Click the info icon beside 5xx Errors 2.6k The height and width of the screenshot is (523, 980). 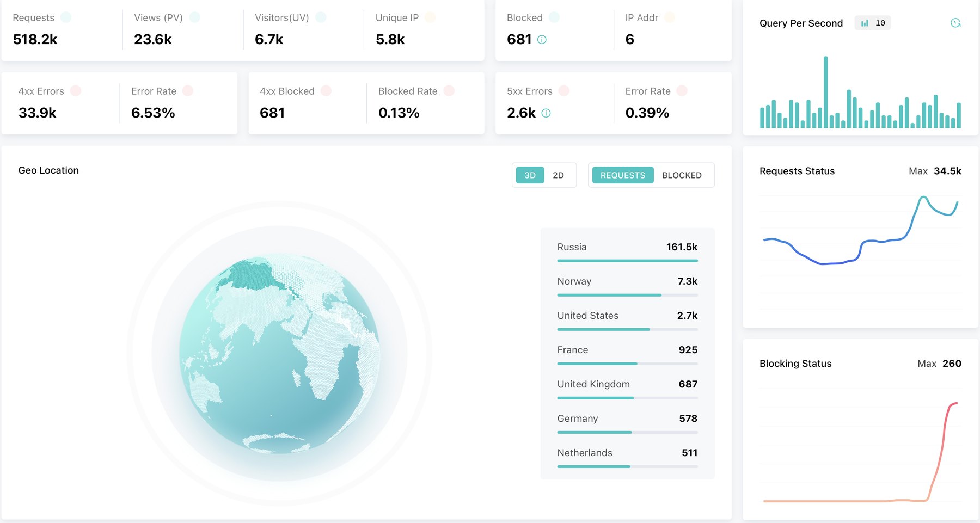pyautogui.click(x=546, y=113)
